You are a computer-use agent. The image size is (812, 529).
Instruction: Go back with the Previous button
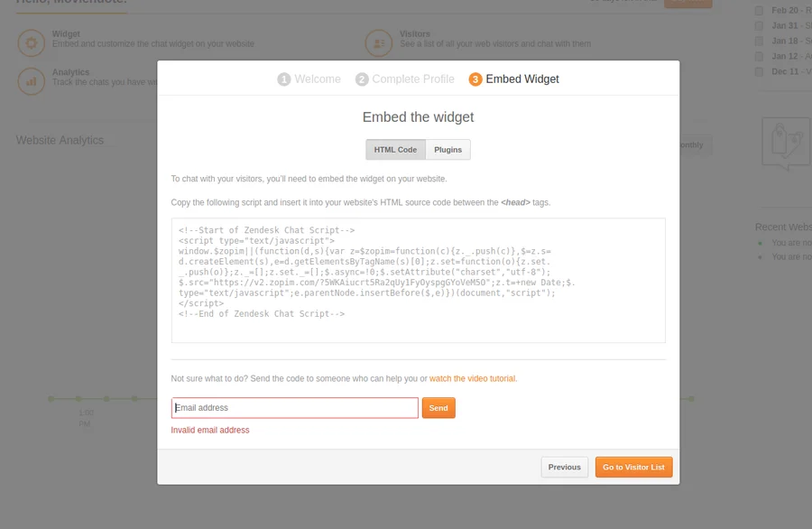pyautogui.click(x=564, y=468)
